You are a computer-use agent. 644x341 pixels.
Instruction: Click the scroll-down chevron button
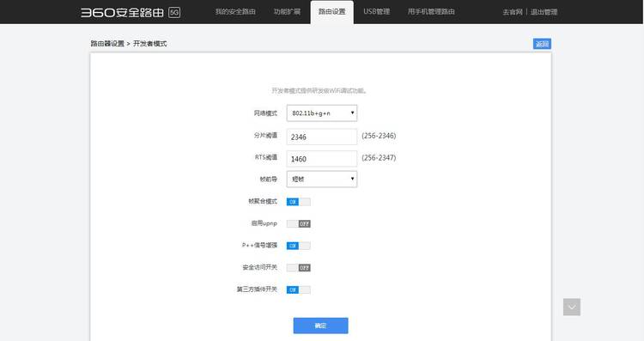tap(572, 307)
